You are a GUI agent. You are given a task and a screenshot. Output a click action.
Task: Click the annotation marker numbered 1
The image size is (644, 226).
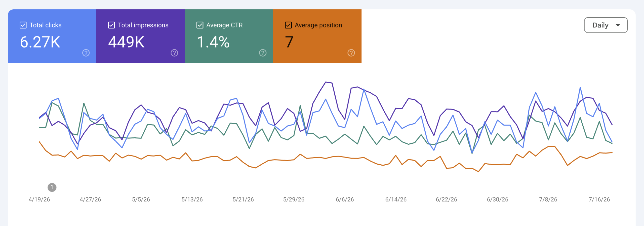tap(52, 187)
